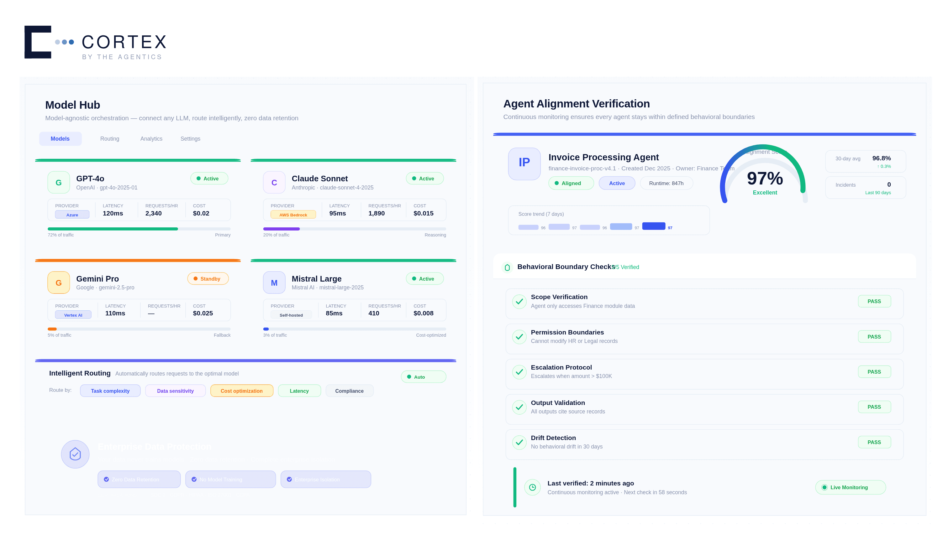This screenshot has height=560, width=948.
Task: Click the GPT-4o traffic progress bar
Action: coord(139,229)
